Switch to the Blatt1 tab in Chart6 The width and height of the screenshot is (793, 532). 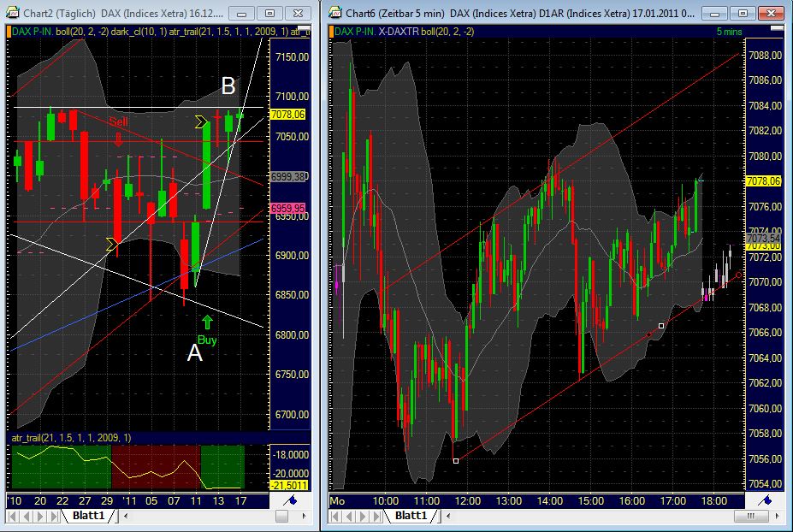click(x=410, y=516)
